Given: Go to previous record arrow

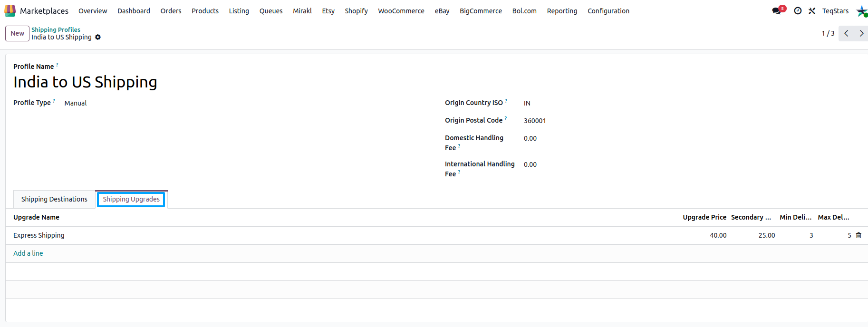Looking at the screenshot, I should click(x=846, y=33).
